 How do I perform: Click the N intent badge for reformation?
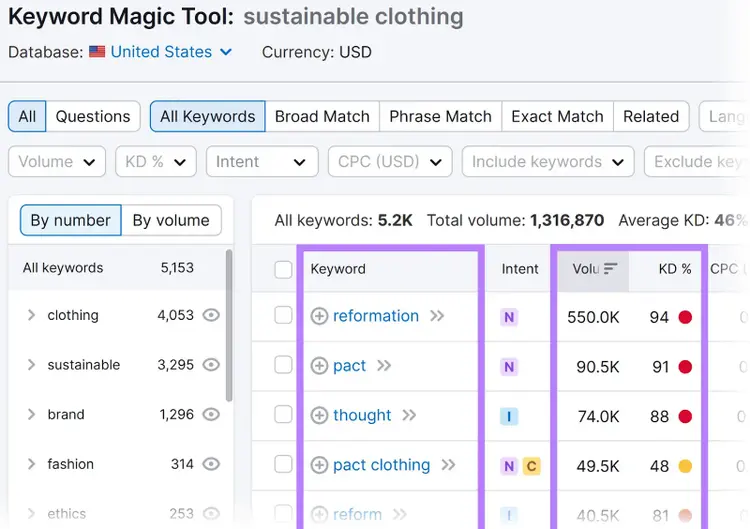click(x=509, y=317)
